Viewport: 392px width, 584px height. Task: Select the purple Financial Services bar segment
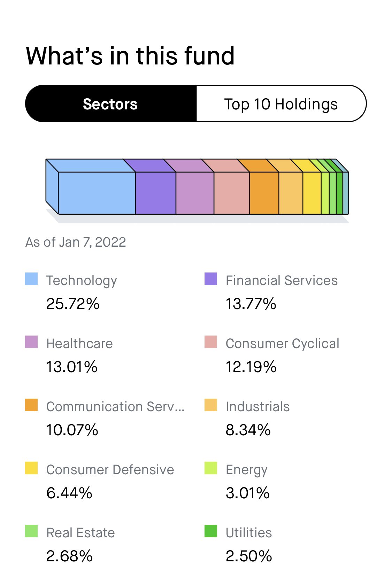pyautogui.click(x=156, y=193)
